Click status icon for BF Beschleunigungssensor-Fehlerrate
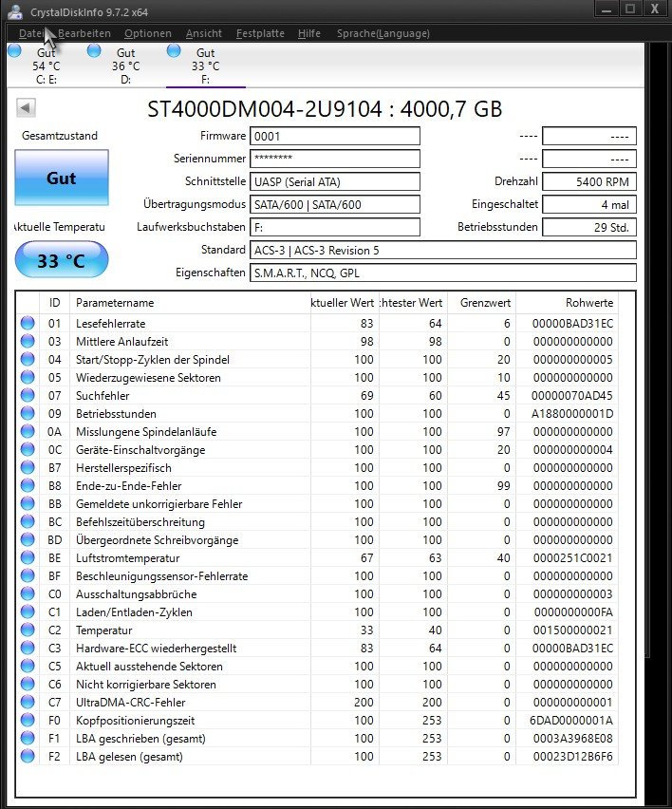 (x=28, y=575)
